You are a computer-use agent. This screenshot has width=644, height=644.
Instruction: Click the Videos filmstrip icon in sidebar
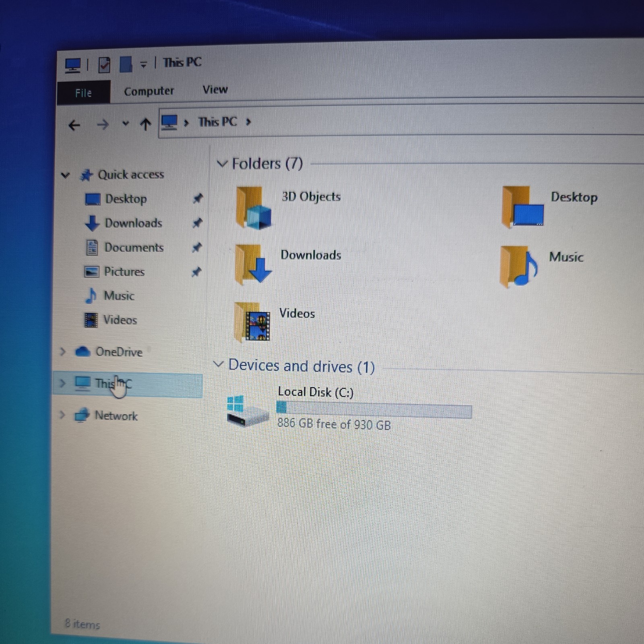(x=91, y=320)
